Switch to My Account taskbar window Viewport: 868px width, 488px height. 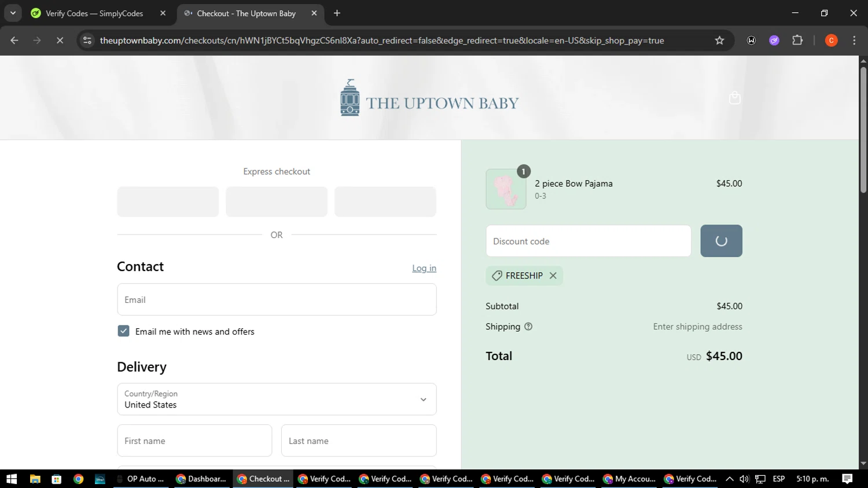pos(630,479)
